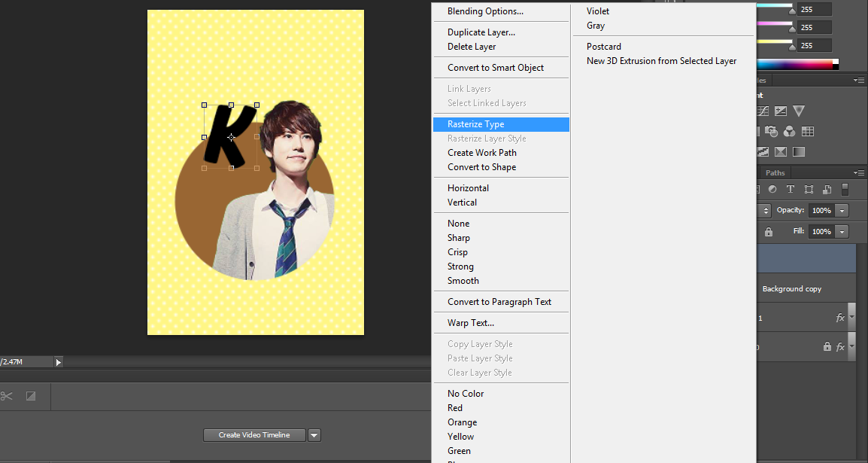The image size is (868, 463).
Task: Click the transition icon beside the scissors
Action: point(31,396)
